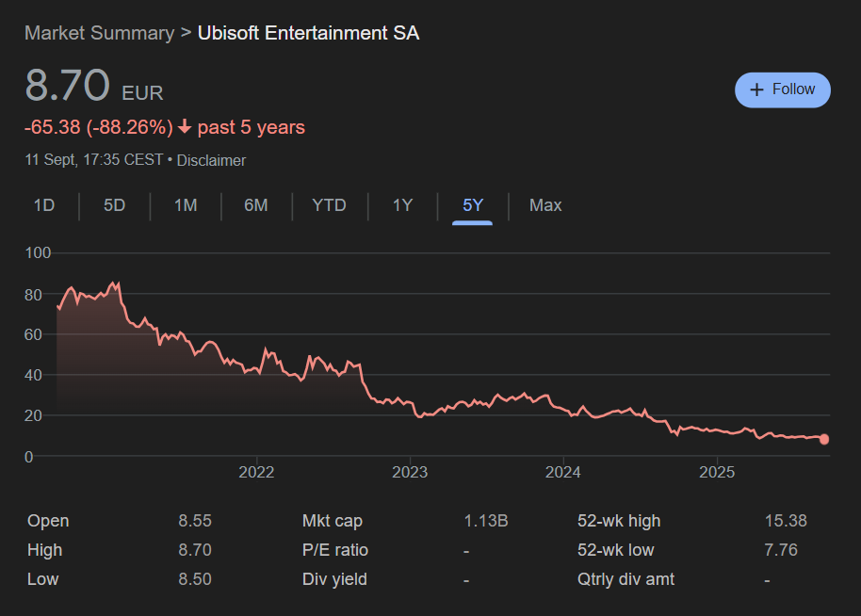Click the 52-wk high value 15.38

pyautogui.click(x=786, y=521)
